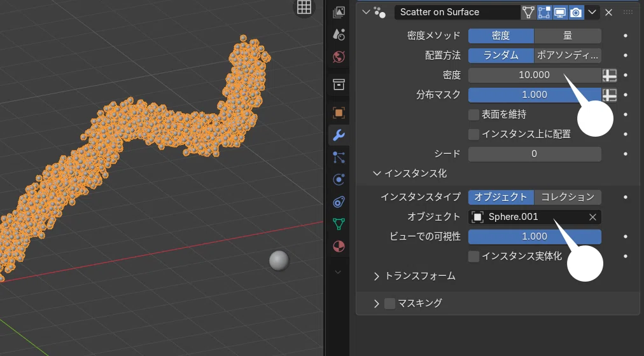Enable the インスタンス実体化 checkbox

point(473,256)
